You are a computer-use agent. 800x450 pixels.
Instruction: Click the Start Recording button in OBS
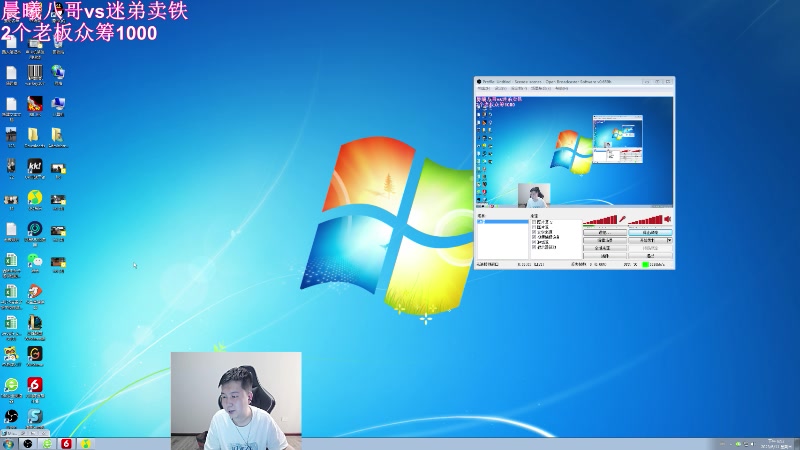(x=647, y=240)
